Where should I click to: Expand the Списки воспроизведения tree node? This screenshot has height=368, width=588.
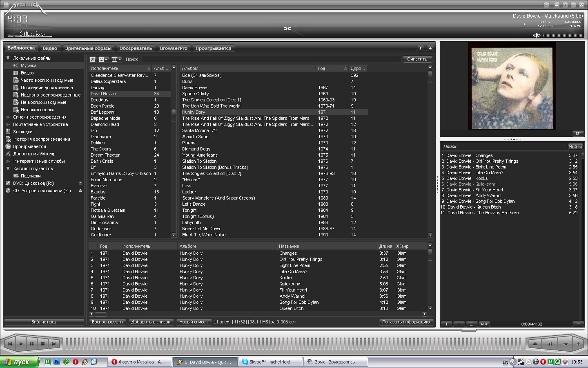coord(8,117)
